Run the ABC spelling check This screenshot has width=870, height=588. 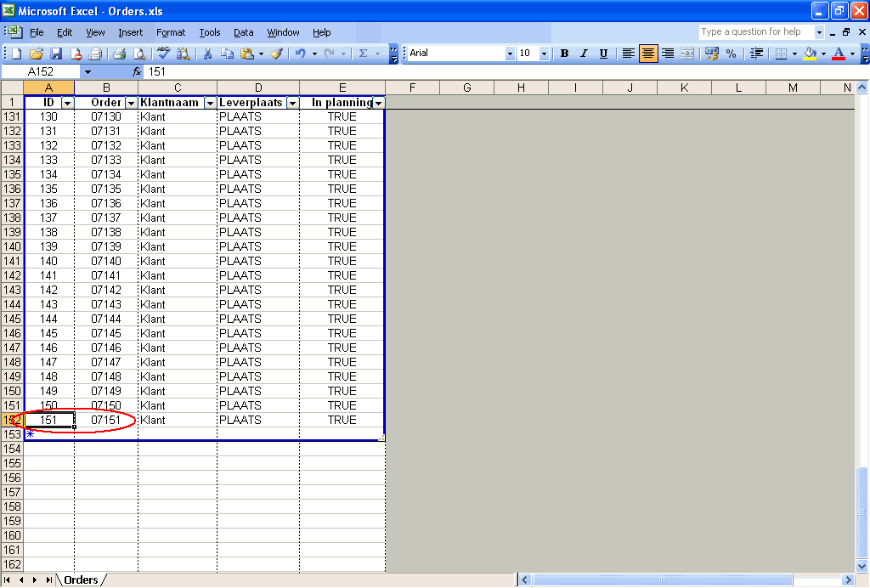tap(163, 54)
